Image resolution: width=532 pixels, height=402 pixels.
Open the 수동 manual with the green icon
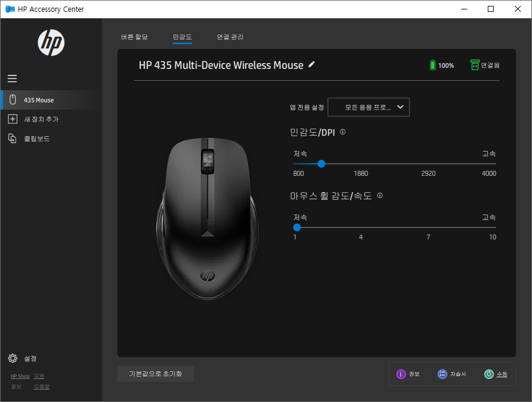[x=488, y=374]
